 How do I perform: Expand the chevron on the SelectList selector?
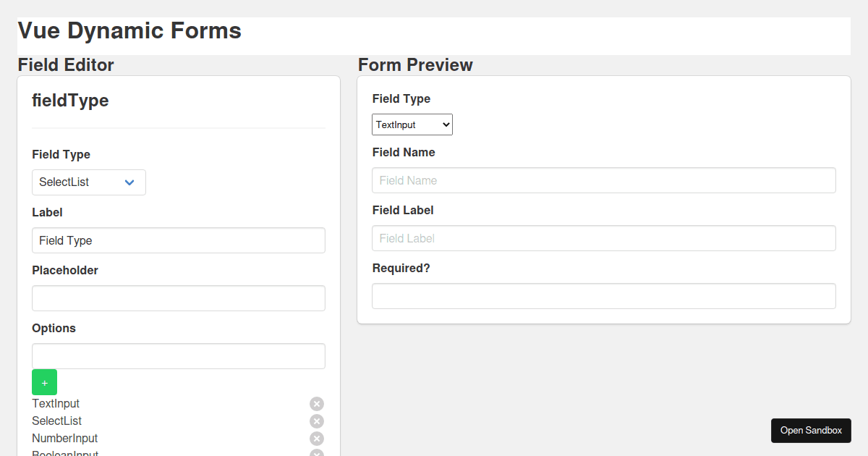(x=129, y=182)
